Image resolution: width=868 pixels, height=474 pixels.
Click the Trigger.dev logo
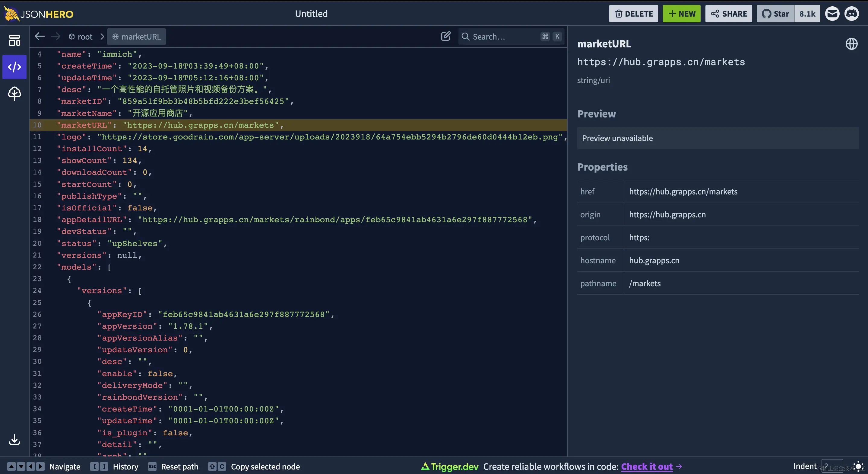[449, 466]
